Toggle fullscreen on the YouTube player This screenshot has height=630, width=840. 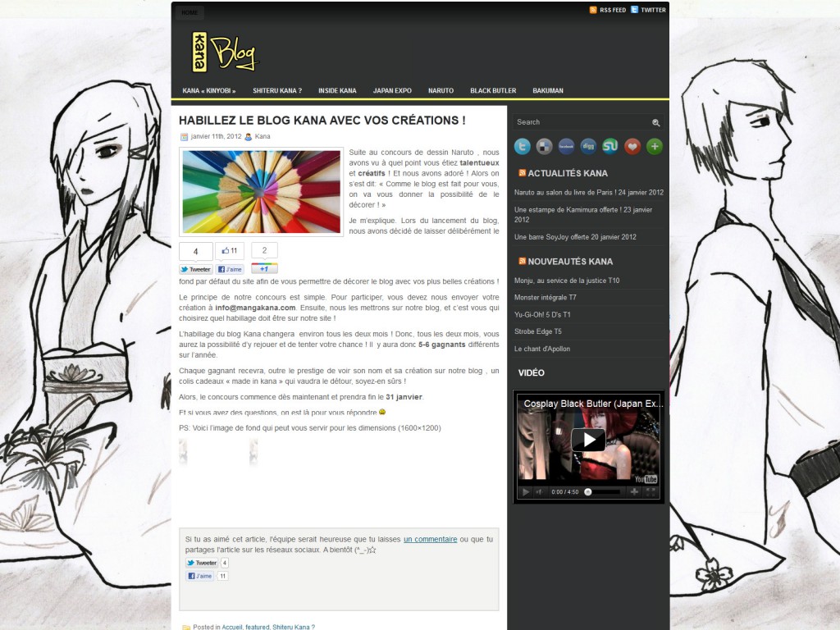point(652,492)
